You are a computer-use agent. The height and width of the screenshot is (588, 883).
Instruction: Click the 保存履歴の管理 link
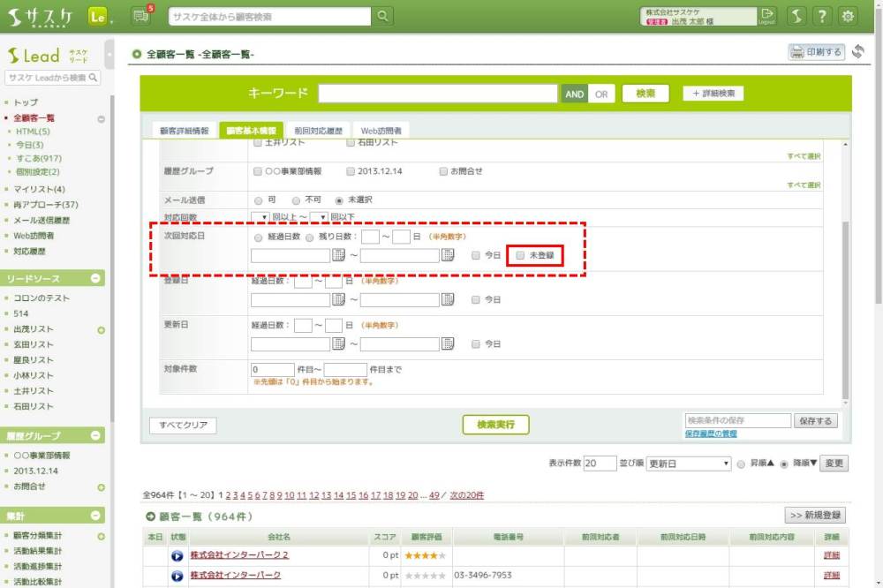[x=711, y=434]
